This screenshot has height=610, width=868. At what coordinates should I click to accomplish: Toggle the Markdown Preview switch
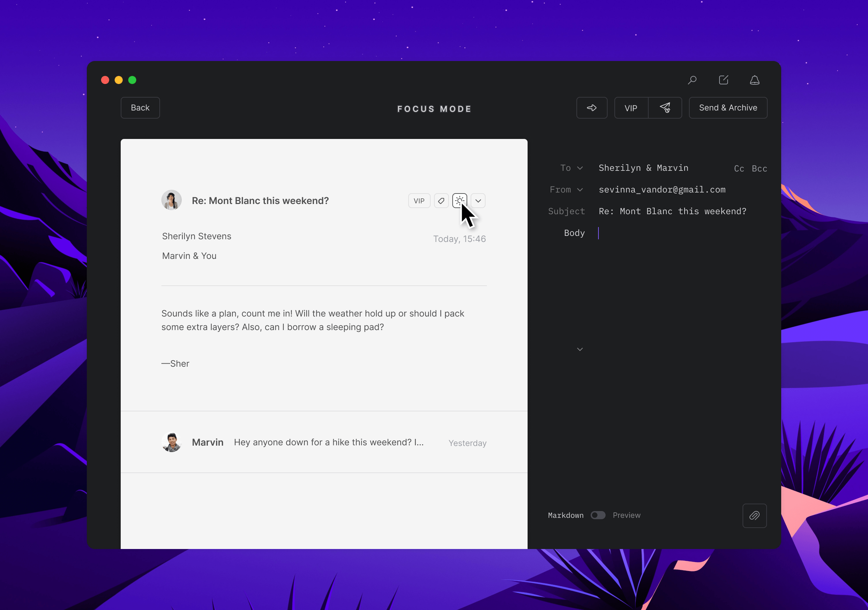pyautogui.click(x=598, y=515)
